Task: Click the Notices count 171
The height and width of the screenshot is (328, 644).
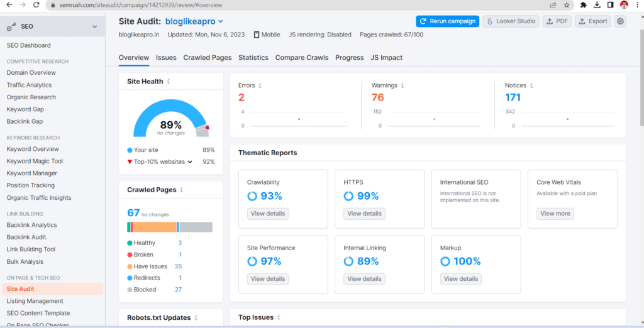Action: [x=513, y=97]
